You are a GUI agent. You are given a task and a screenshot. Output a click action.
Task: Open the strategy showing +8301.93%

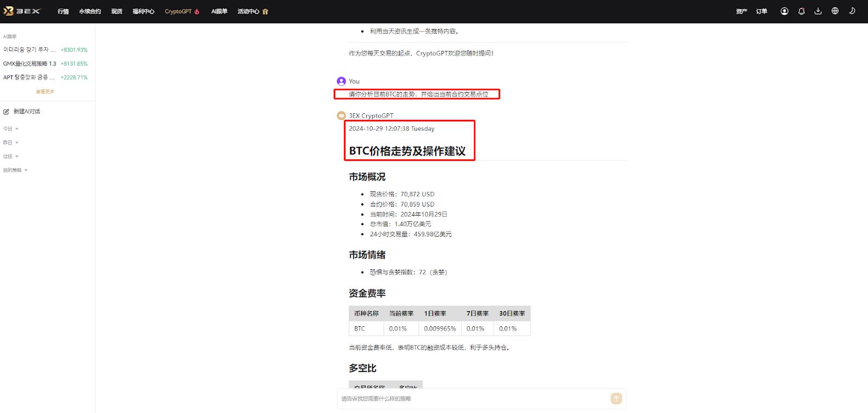(x=46, y=50)
